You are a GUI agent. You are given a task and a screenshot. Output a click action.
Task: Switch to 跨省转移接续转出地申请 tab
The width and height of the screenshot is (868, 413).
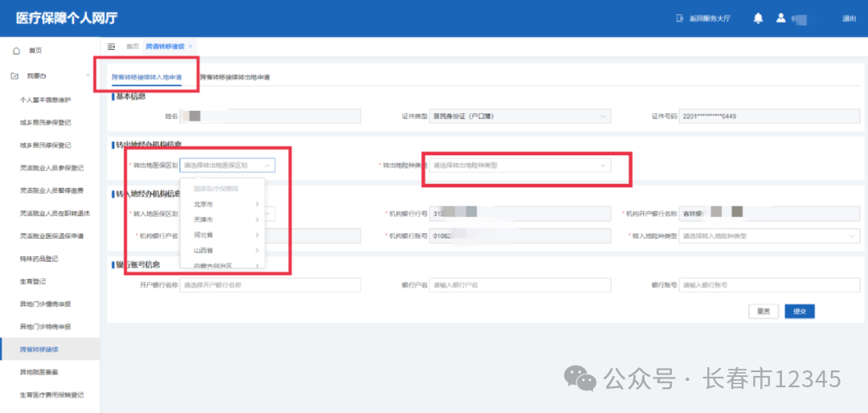pos(235,78)
